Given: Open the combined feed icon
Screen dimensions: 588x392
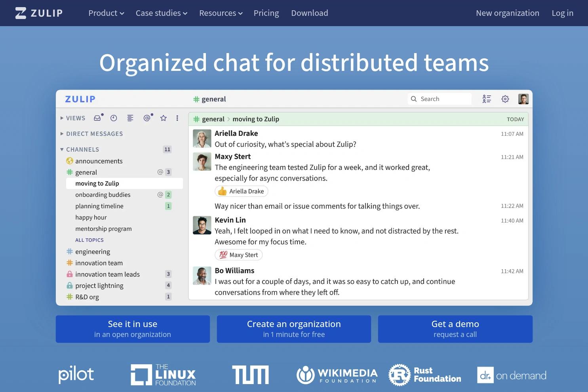Looking at the screenshot, I should point(130,118).
